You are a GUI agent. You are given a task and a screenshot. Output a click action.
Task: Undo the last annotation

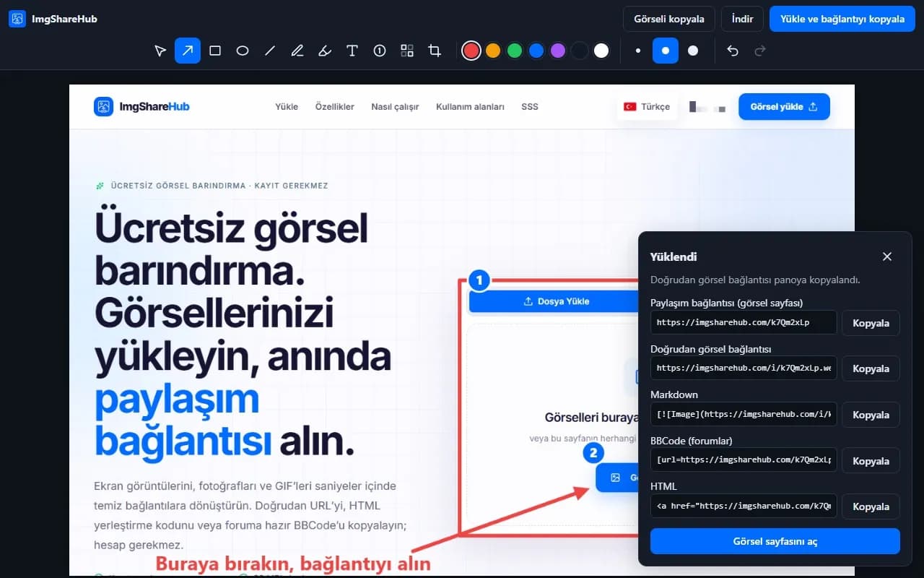tap(733, 51)
